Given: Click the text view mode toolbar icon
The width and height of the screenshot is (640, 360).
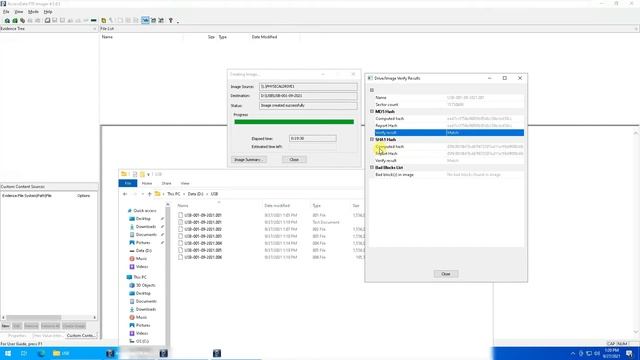Looking at the screenshot, I should [x=153, y=20].
